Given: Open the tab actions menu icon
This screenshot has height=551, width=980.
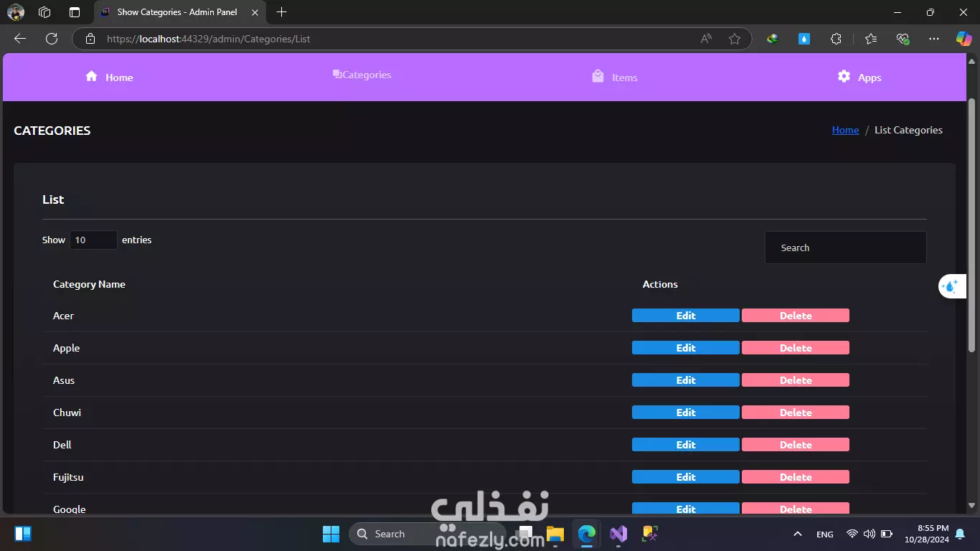Looking at the screenshot, I should [75, 12].
